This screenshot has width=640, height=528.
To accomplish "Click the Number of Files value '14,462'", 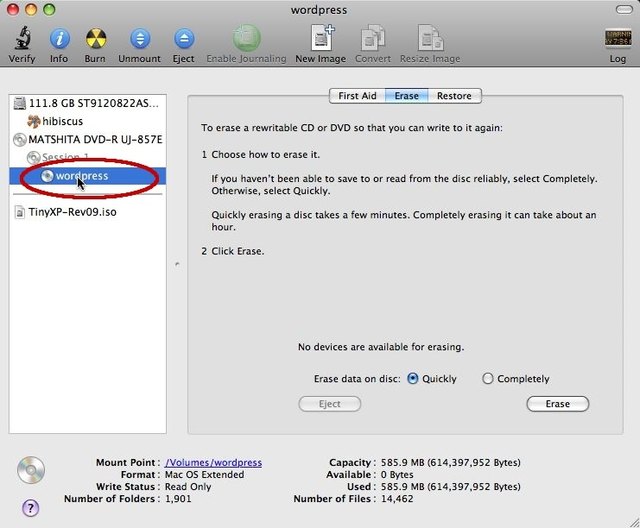I will tap(397, 499).
